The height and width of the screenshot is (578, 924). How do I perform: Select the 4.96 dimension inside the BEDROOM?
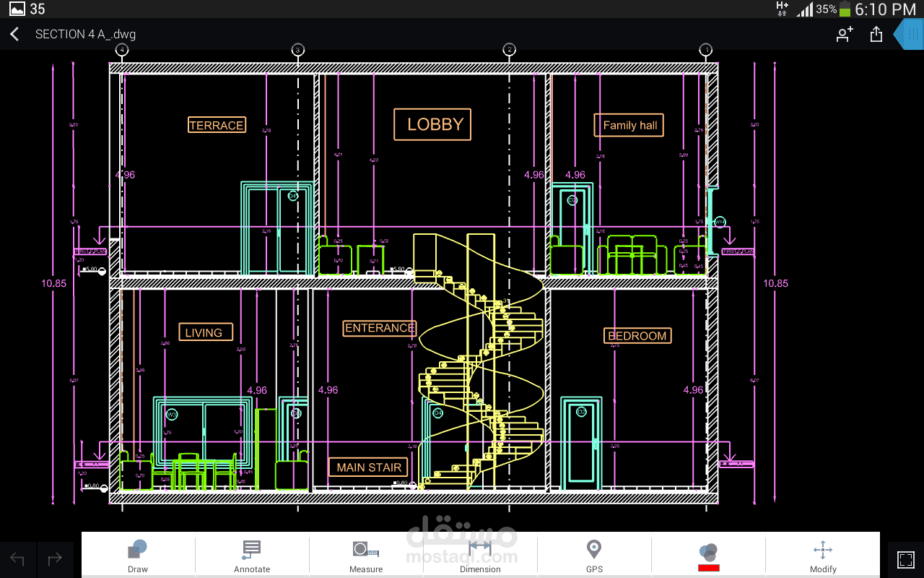click(x=693, y=390)
